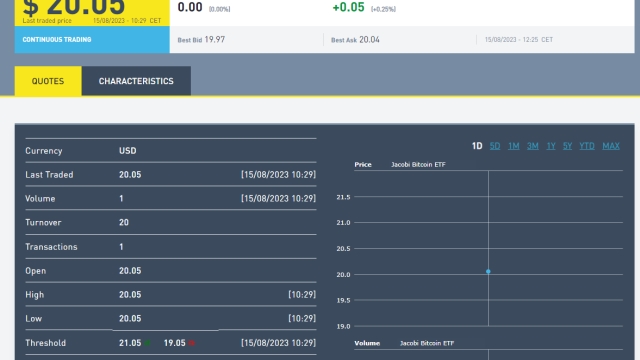
Task: Click the Continuous Trading status banner
Action: pyautogui.click(x=92, y=40)
